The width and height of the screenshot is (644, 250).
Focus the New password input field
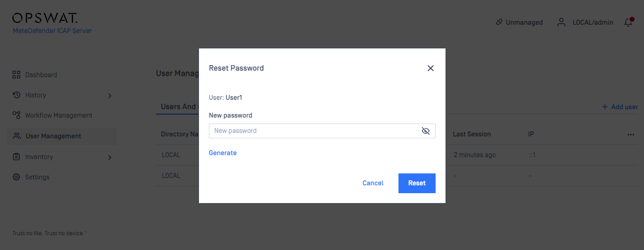click(322, 131)
